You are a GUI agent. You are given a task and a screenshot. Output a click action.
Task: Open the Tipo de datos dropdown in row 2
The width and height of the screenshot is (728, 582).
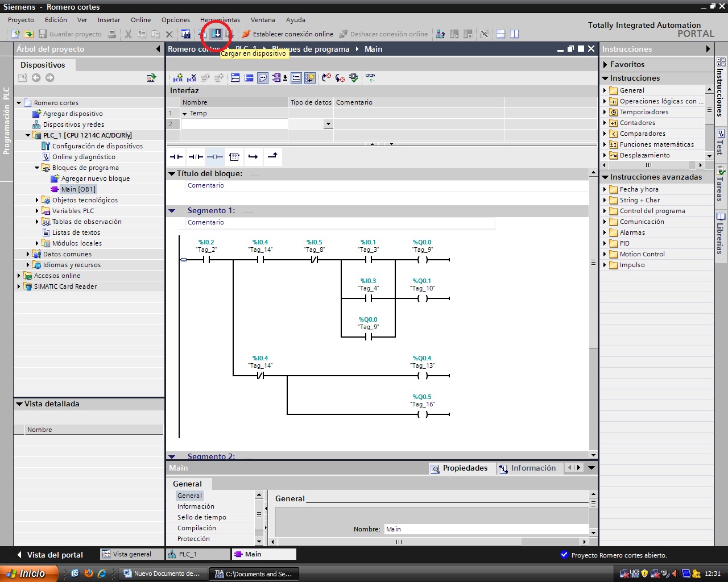tap(328, 124)
